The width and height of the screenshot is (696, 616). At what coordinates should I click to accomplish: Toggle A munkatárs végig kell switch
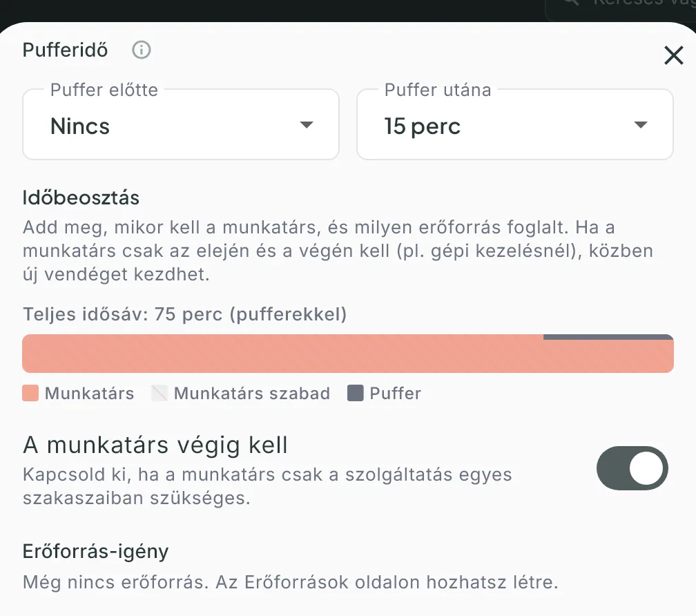pyautogui.click(x=632, y=468)
